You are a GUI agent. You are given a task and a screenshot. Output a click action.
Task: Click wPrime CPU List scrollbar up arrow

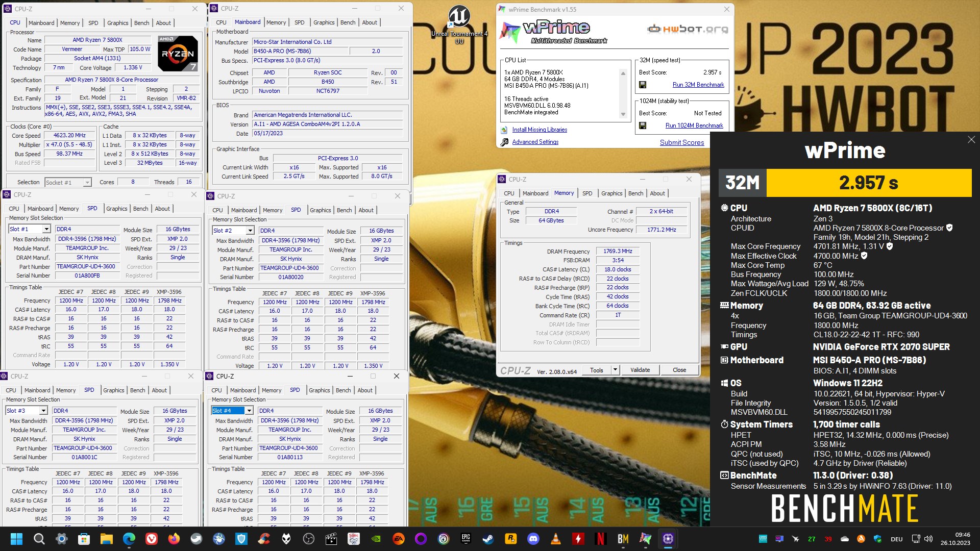click(x=623, y=73)
